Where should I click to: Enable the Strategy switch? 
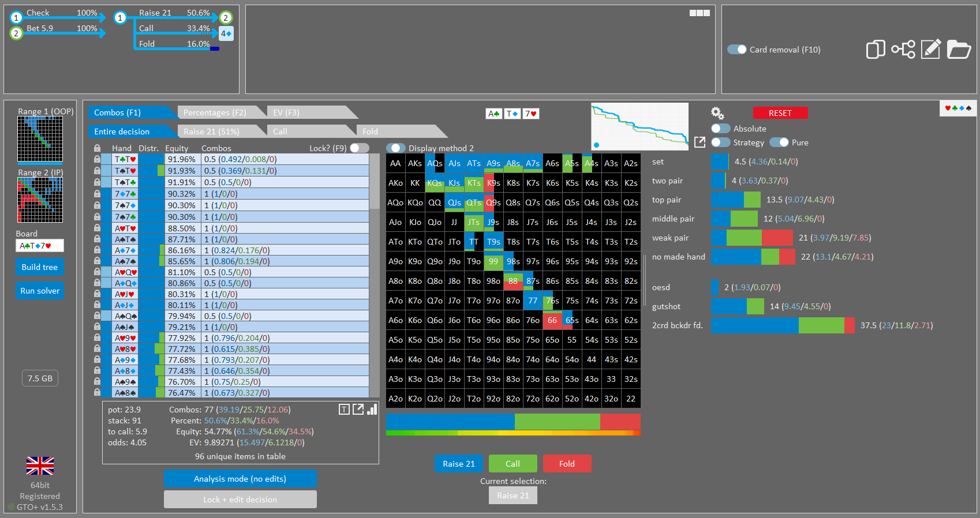(x=721, y=142)
